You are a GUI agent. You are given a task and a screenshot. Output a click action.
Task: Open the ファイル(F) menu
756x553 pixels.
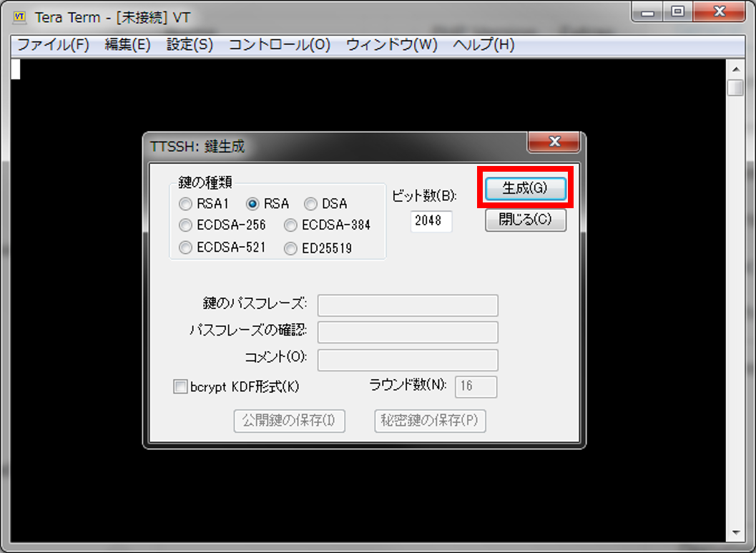click(x=53, y=44)
